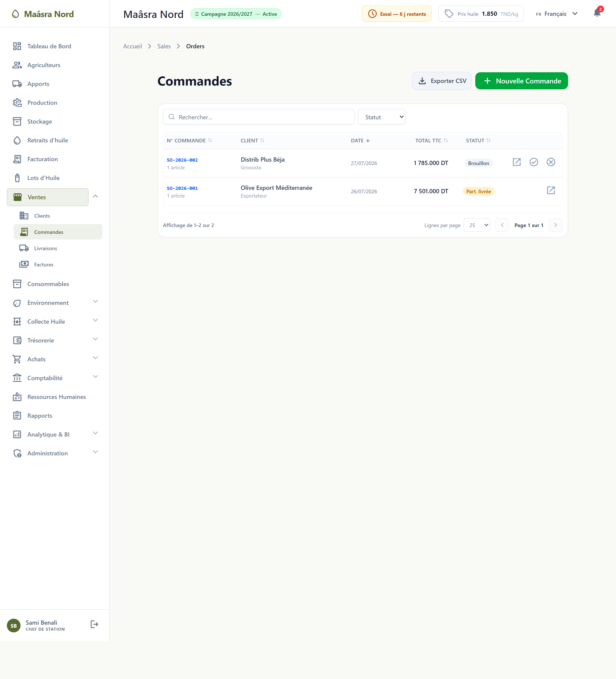Click the 7 501.000 DT total

[431, 191]
